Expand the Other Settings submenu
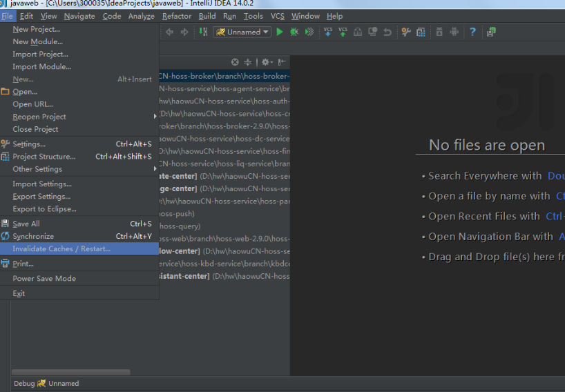This screenshot has width=565, height=392. click(x=79, y=169)
